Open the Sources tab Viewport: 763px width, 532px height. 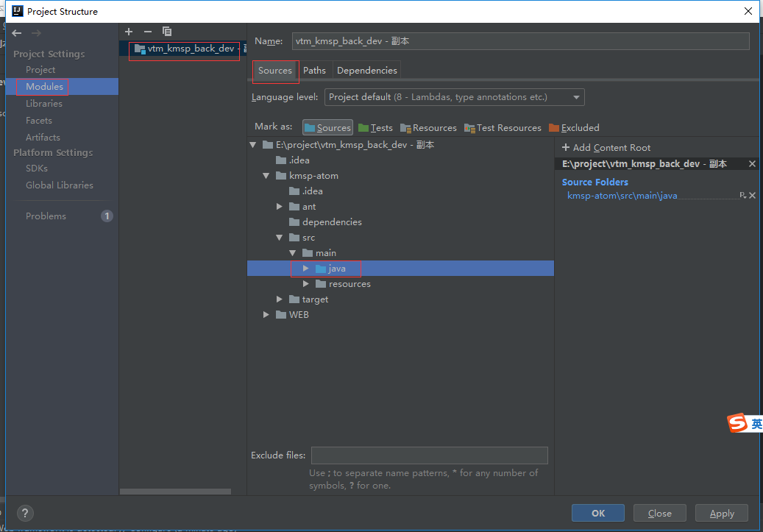pyautogui.click(x=275, y=70)
